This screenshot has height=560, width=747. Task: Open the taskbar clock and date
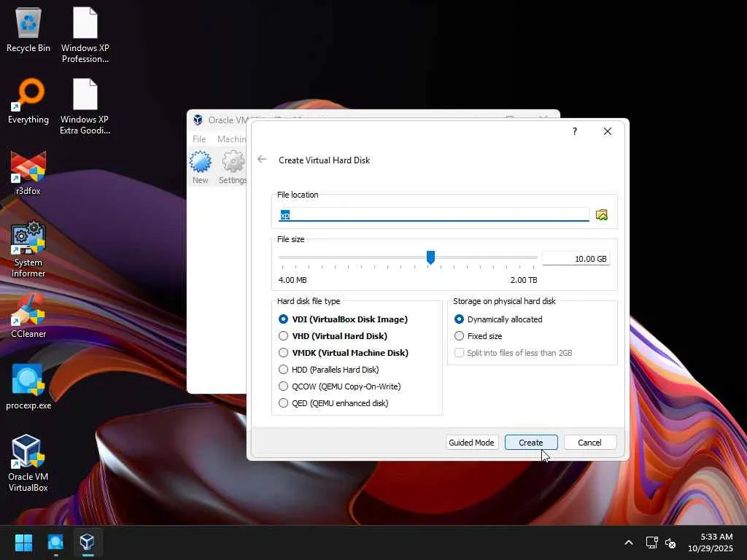[711, 542]
